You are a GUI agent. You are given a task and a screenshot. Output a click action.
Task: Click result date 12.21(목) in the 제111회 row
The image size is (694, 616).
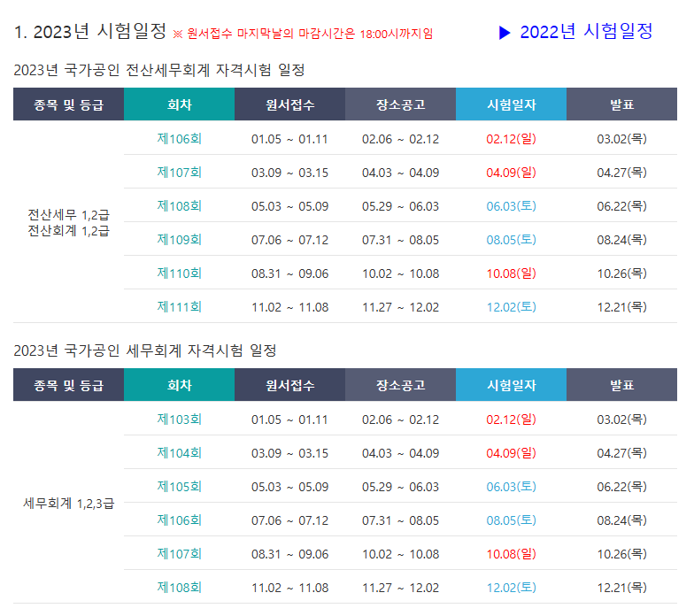click(x=621, y=307)
